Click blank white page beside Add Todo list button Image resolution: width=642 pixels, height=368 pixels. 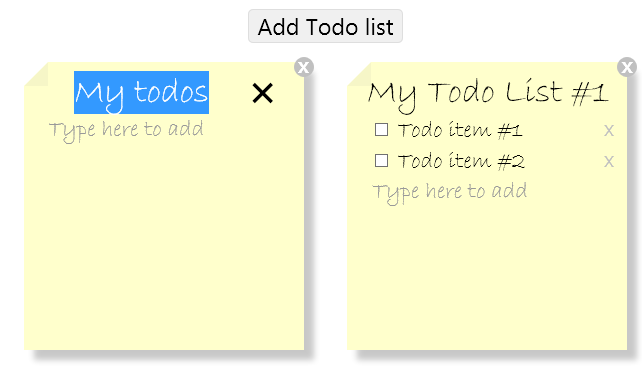123,26
